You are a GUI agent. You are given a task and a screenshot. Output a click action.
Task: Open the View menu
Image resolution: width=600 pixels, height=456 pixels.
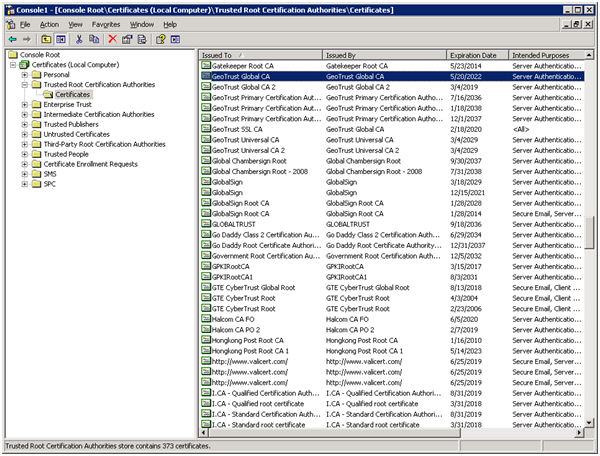click(75, 24)
